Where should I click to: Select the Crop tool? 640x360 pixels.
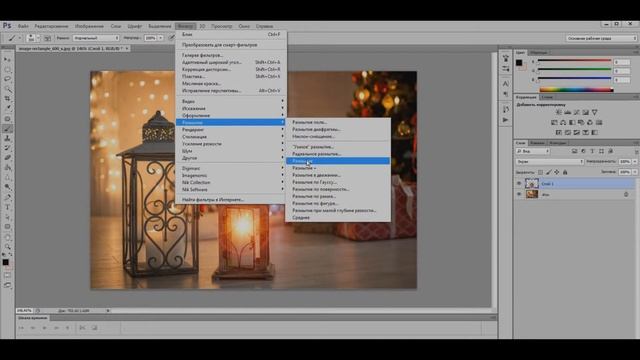[7, 99]
